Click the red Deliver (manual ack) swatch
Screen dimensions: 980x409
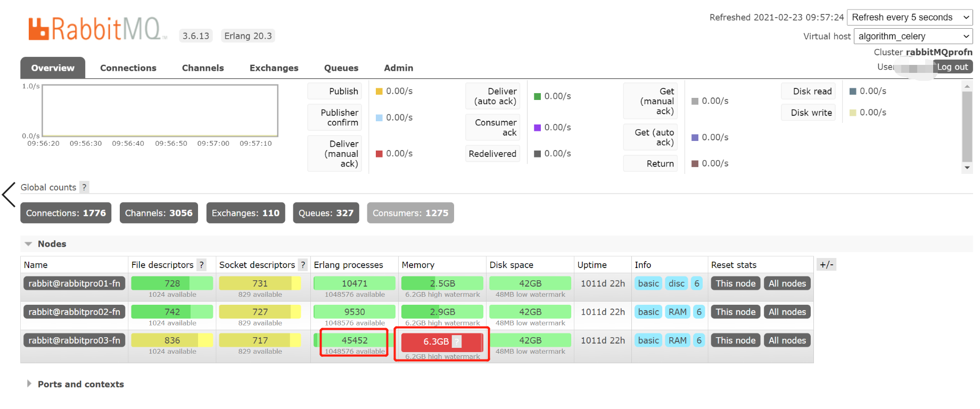(379, 154)
